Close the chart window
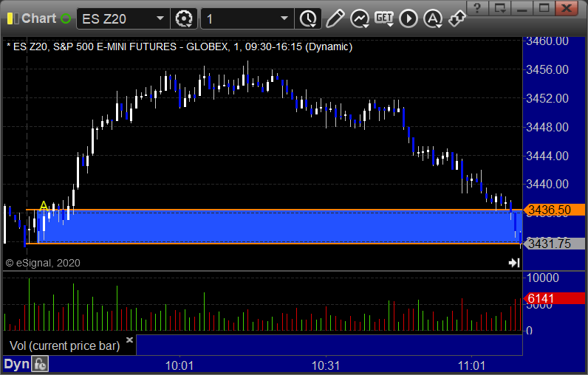The height and width of the screenshot is (375, 588). tap(567, 8)
